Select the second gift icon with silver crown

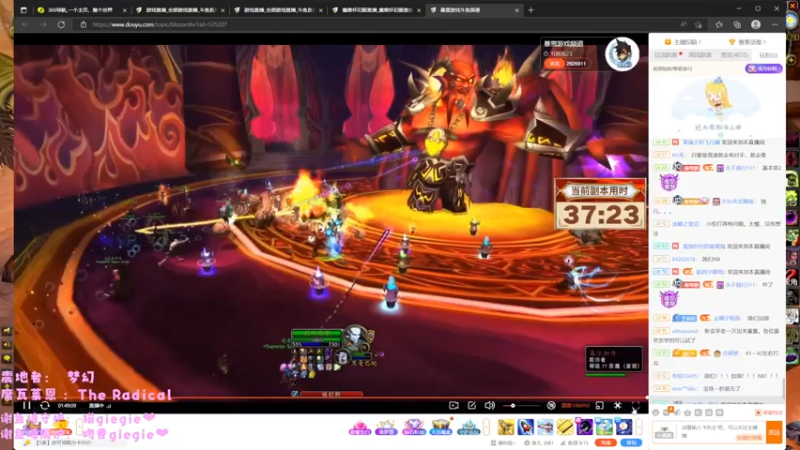pos(386,427)
